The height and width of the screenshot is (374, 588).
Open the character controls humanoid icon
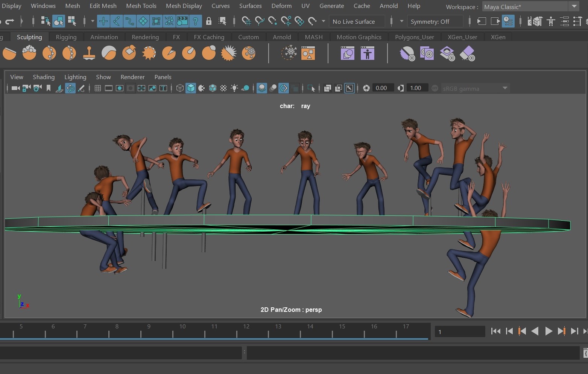click(x=551, y=21)
